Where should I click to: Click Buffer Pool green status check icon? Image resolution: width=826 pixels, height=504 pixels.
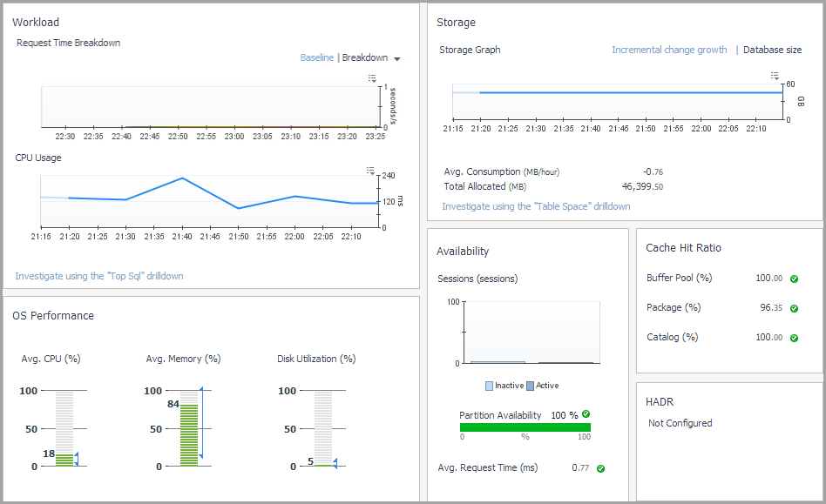coord(794,279)
